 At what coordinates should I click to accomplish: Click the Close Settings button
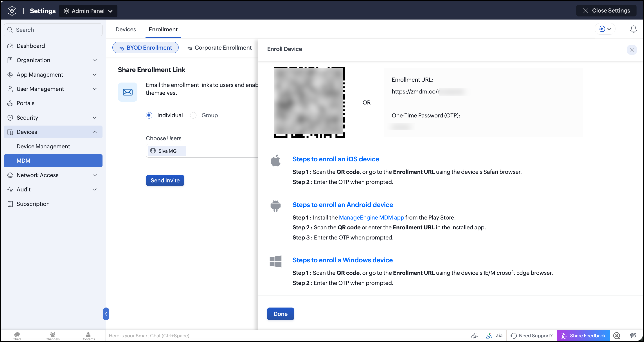(x=606, y=11)
